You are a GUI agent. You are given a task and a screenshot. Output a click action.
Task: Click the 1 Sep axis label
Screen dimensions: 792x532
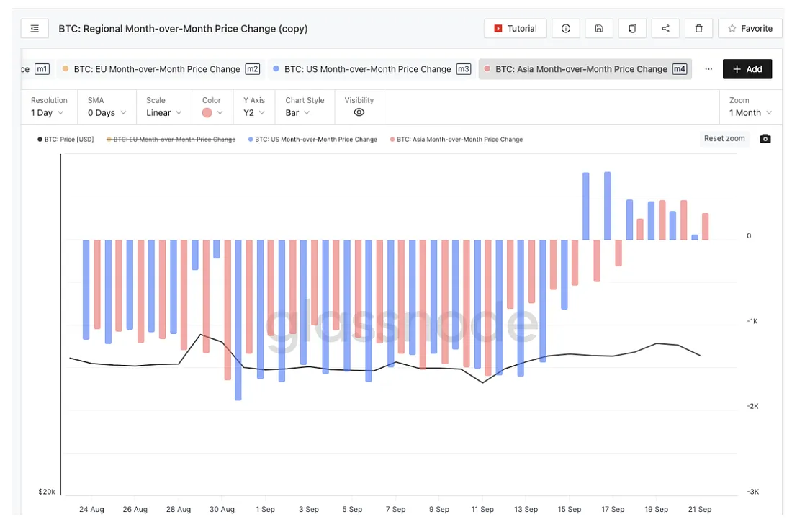click(x=265, y=509)
